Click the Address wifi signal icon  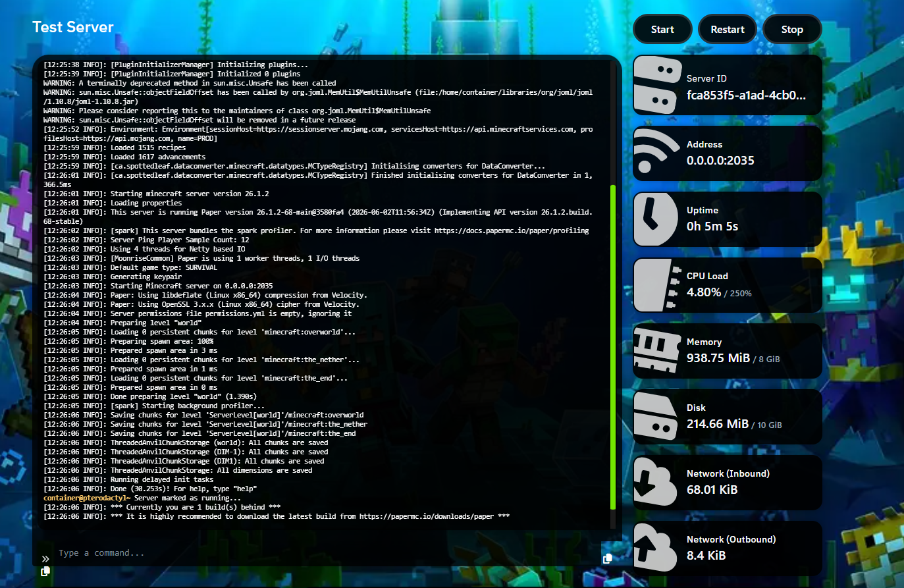(656, 153)
